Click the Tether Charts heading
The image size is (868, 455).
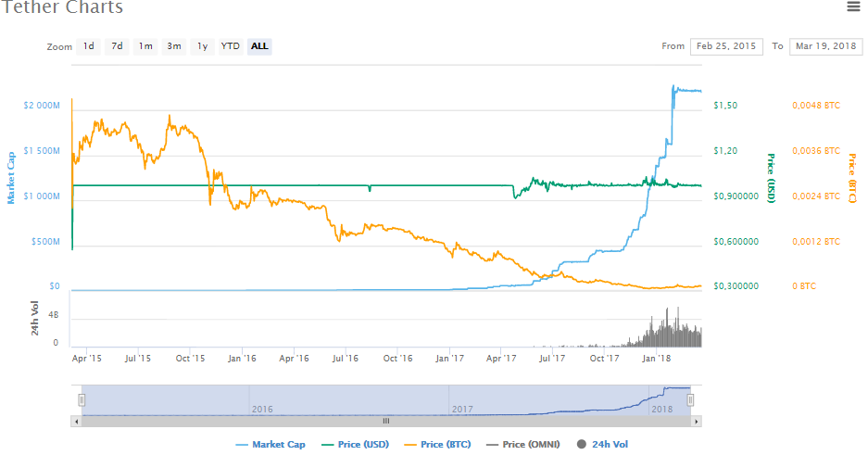[x=63, y=7]
